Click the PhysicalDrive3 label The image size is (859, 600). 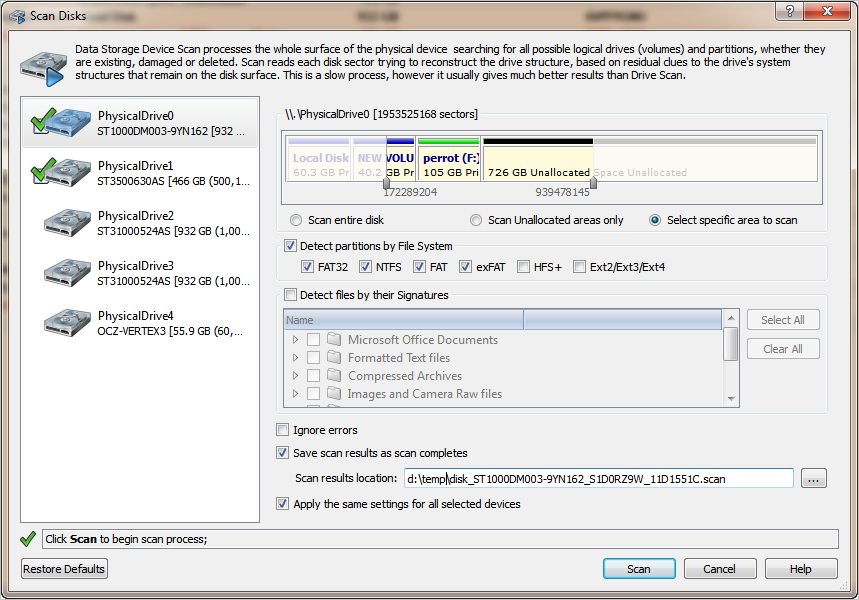(x=136, y=266)
